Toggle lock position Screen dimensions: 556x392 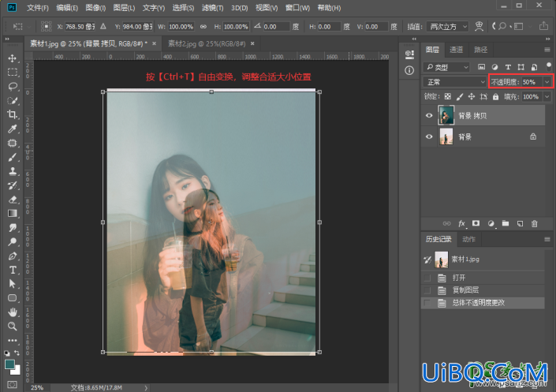[x=472, y=96]
